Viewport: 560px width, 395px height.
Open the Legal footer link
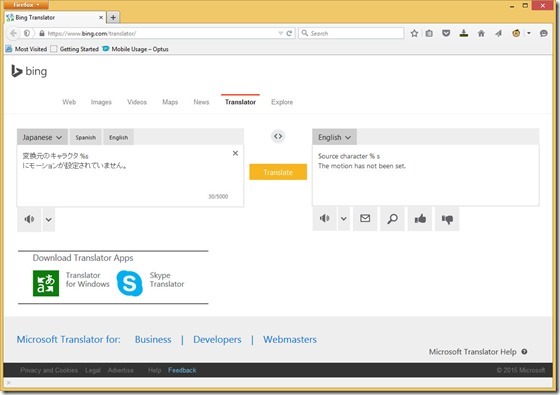[x=92, y=370]
